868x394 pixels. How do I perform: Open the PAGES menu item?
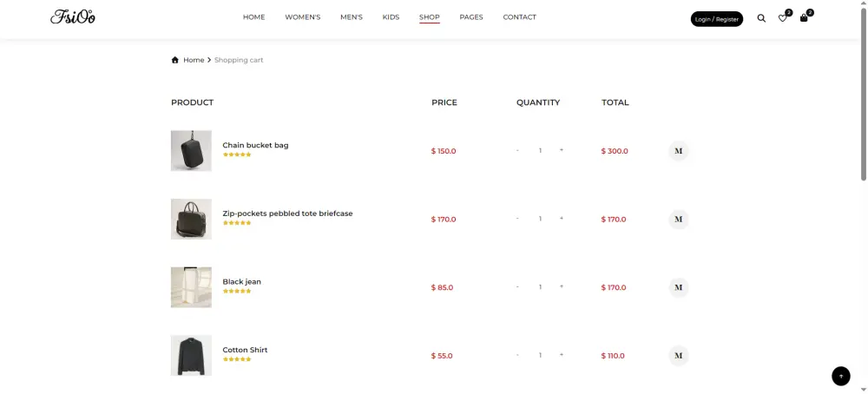(x=471, y=17)
